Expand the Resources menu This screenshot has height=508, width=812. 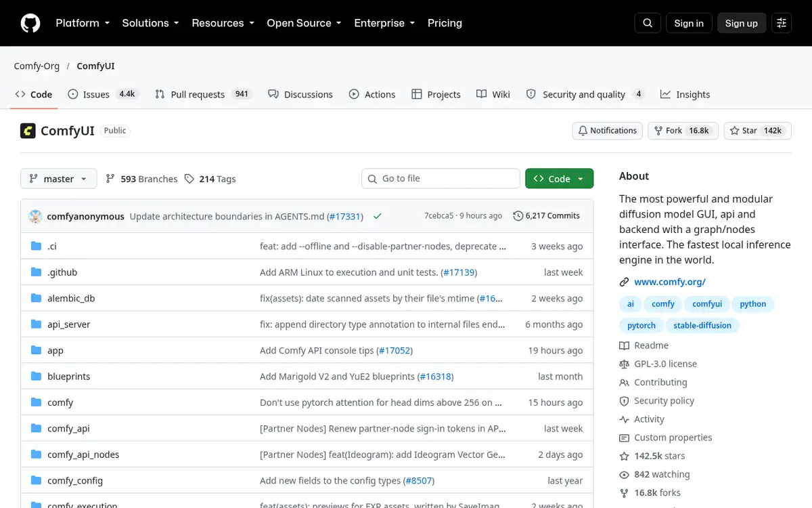click(223, 23)
